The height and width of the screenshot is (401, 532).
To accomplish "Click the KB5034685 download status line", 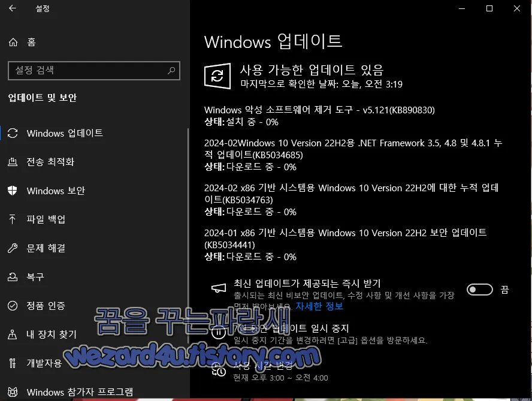I will point(238,167).
